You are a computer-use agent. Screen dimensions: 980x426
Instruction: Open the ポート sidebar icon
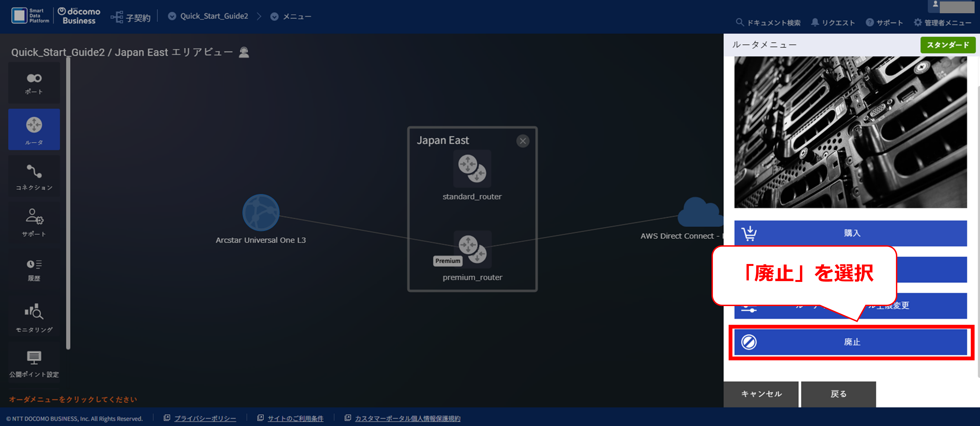pos(34,83)
